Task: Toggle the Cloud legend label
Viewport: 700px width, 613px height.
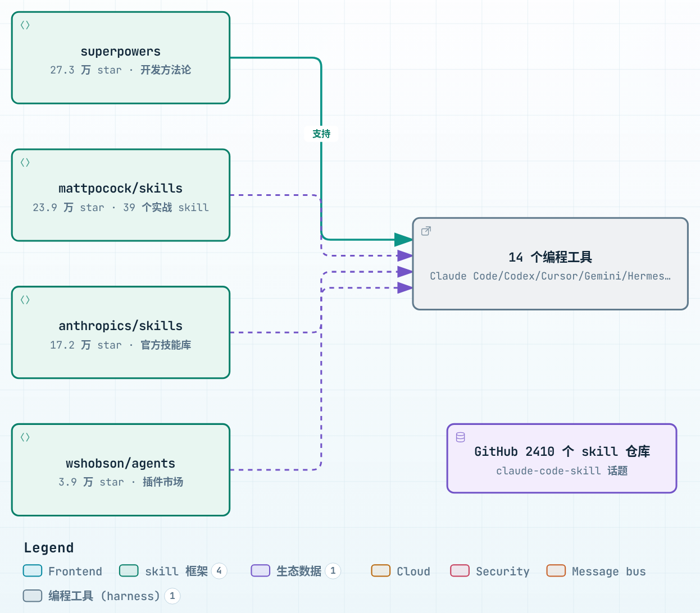Action: point(413,571)
